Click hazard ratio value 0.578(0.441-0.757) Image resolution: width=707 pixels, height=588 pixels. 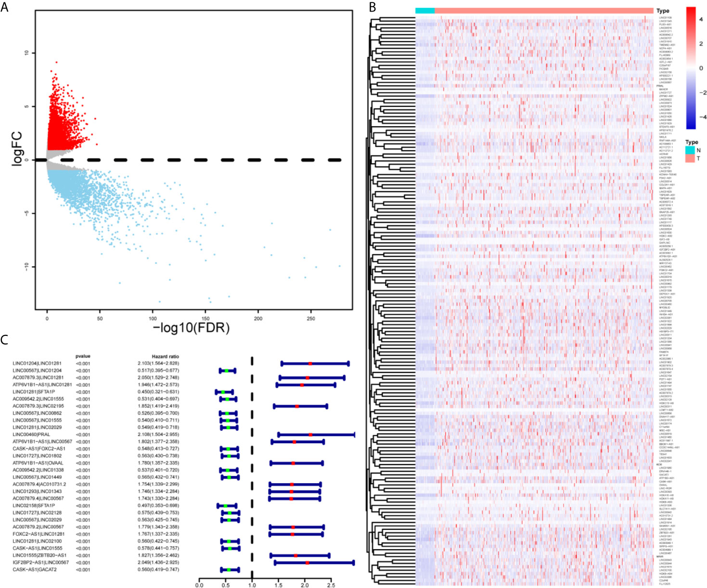tap(158, 548)
